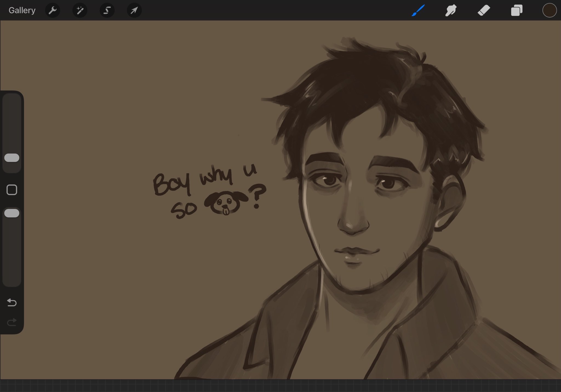Viewport: 561px width, 392px height.
Task: Select the Paint brush tool
Action: pos(418,10)
